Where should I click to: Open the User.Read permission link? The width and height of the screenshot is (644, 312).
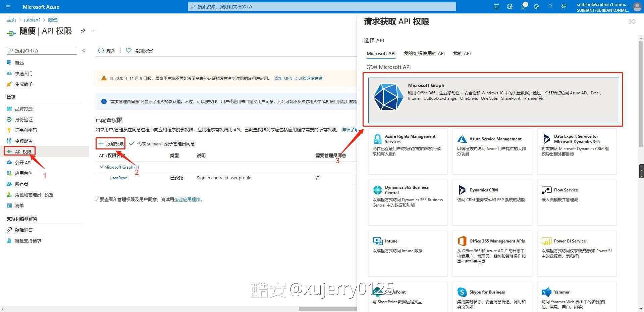point(118,178)
